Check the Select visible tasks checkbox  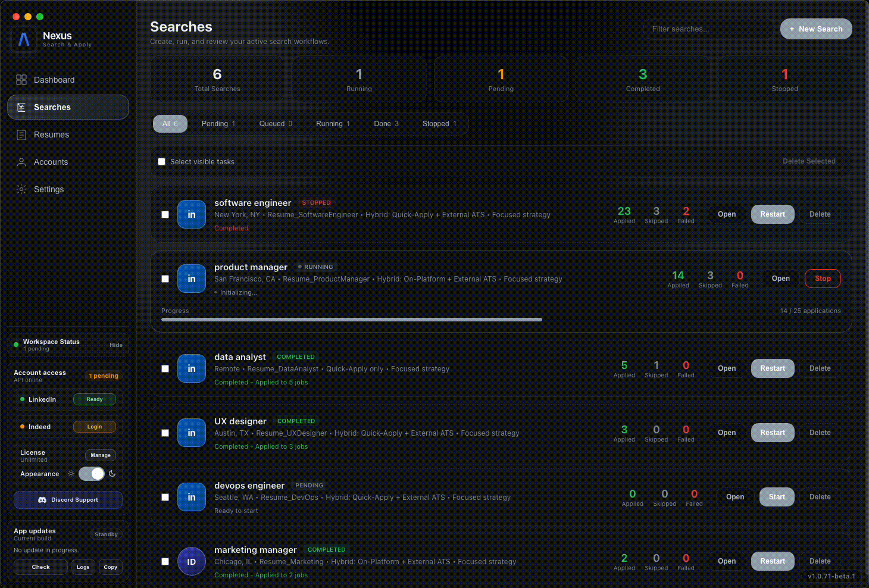[161, 162]
